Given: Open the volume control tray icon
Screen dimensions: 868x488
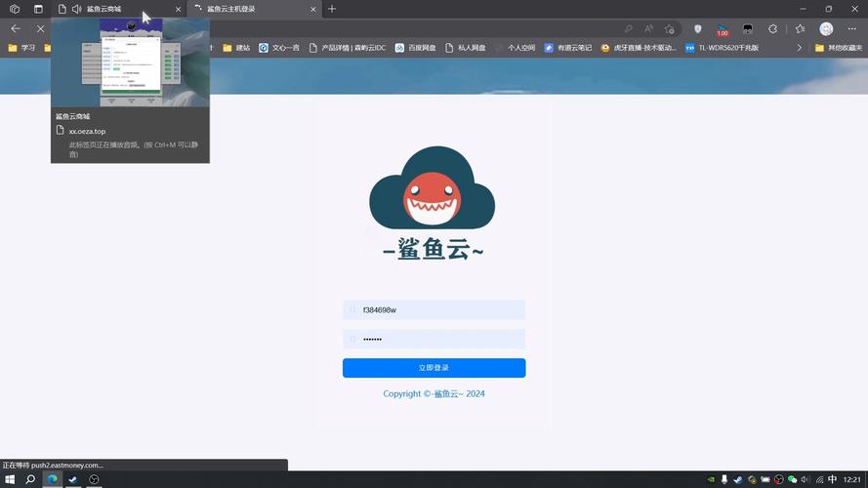Looking at the screenshot, I should tap(806, 479).
